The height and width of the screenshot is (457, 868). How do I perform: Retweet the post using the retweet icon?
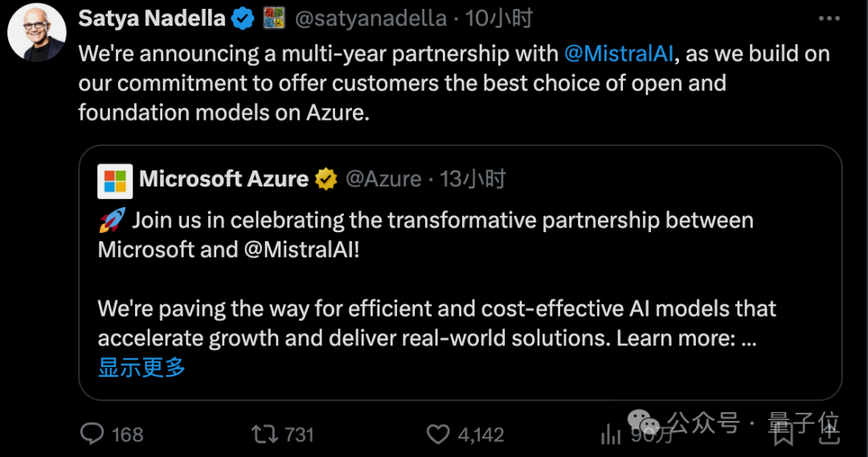point(263,435)
